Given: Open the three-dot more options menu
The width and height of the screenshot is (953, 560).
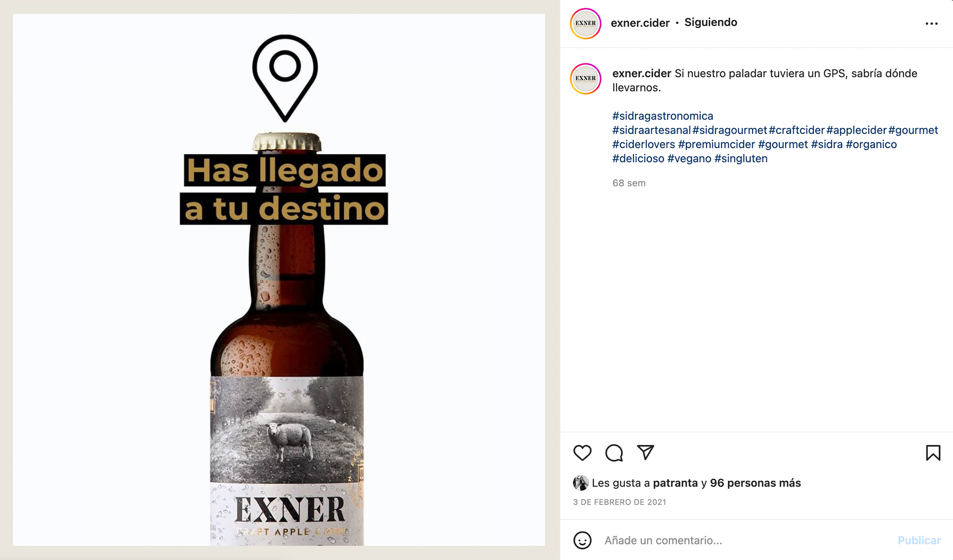Looking at the screenshot, I should point(932,23).
